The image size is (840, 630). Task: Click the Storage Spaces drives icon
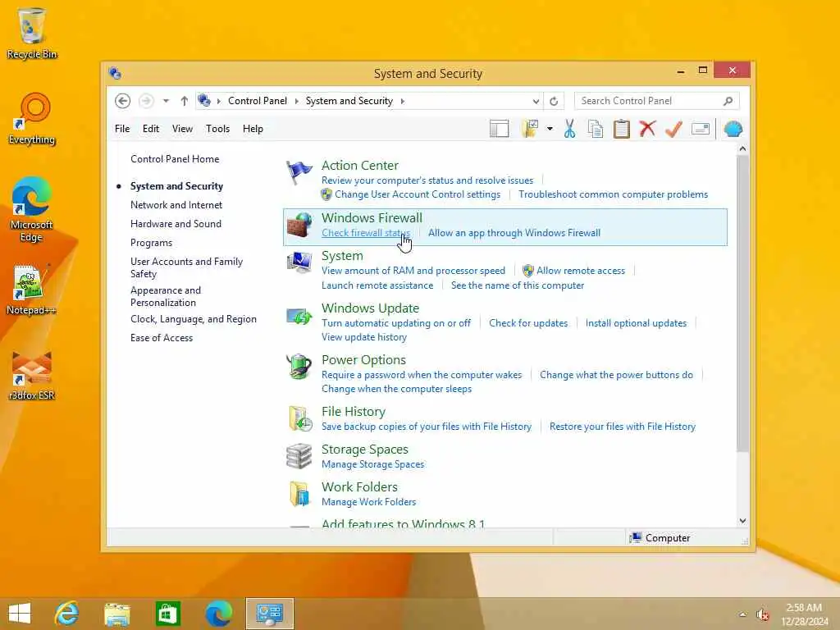299,456
